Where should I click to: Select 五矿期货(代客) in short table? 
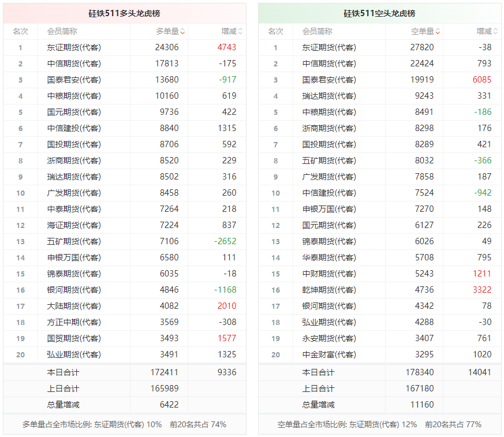329,160
